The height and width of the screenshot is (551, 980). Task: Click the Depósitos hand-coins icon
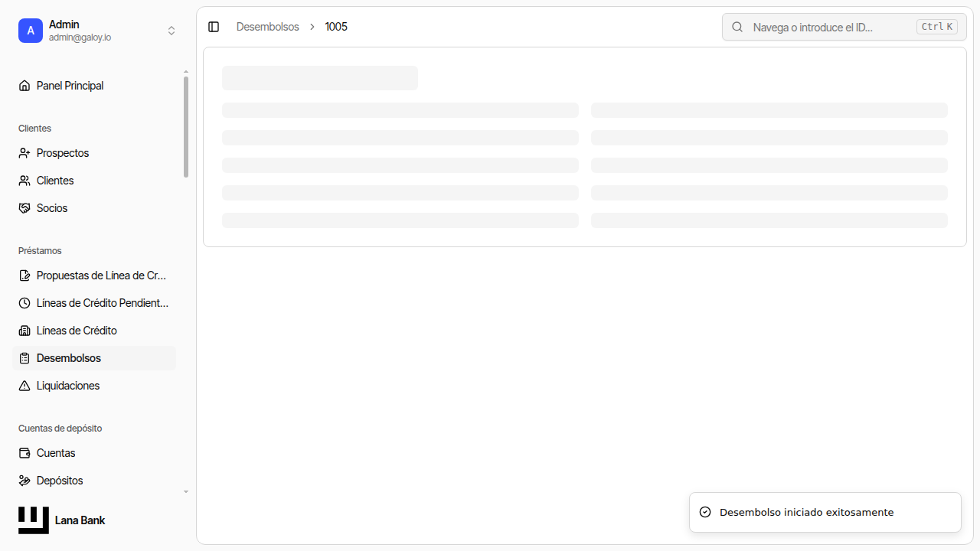24,481
